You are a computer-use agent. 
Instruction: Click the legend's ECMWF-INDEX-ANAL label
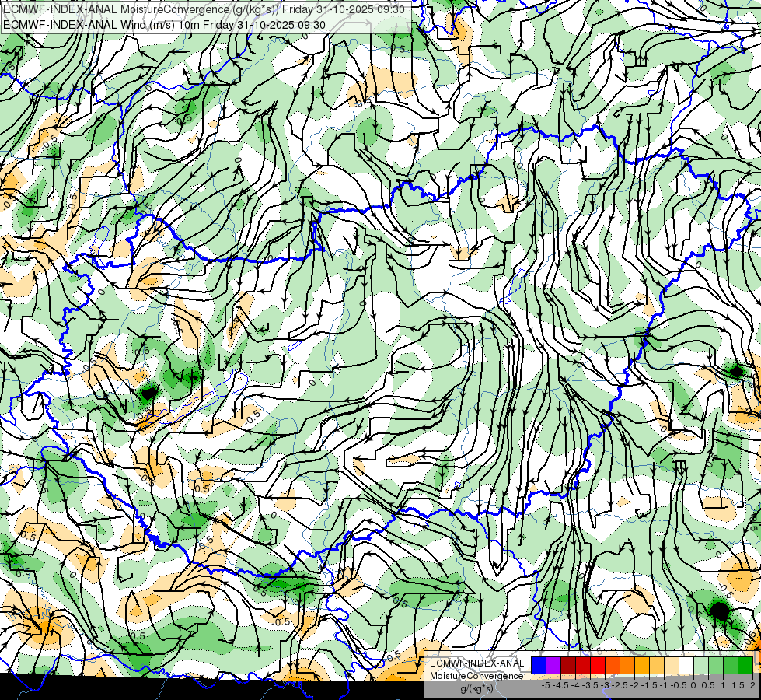point(477,663)
